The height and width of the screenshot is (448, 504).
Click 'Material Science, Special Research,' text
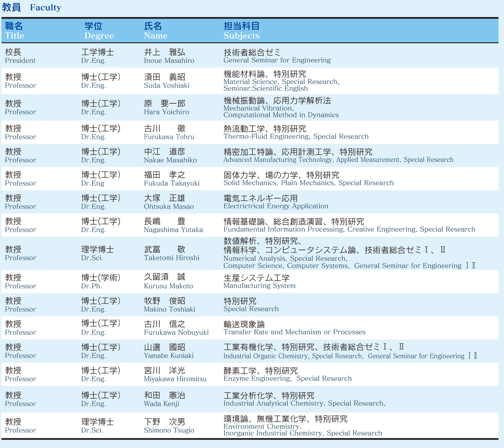click(281, 82)
